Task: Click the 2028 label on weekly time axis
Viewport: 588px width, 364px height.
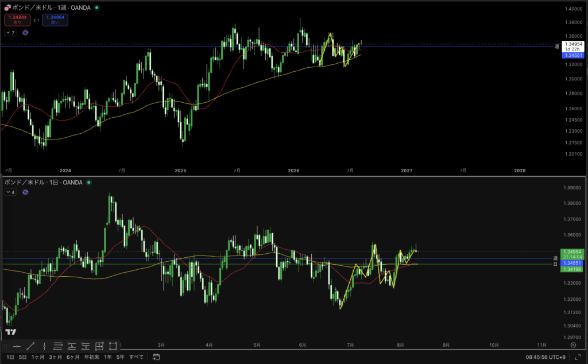Action: (x=520, y=171)
